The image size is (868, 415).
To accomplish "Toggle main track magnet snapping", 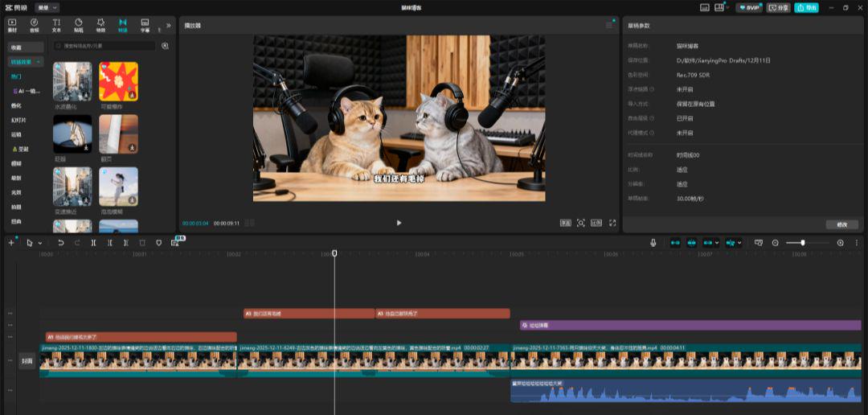I will pos(674,242).
